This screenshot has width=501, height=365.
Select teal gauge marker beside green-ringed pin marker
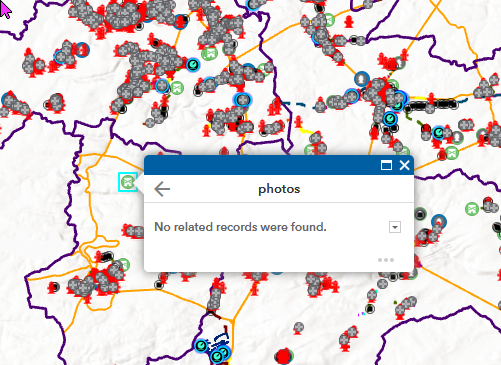pyautogui.click(x=439, y=133)
